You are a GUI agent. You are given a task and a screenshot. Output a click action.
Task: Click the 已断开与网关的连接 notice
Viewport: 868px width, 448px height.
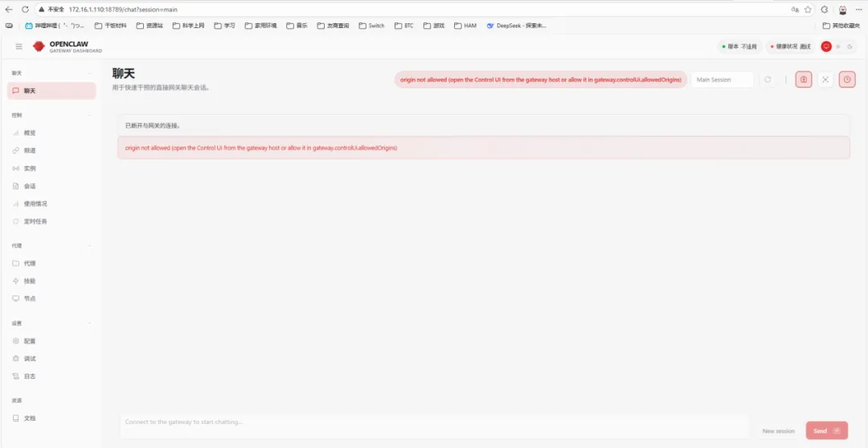point(483,125)
